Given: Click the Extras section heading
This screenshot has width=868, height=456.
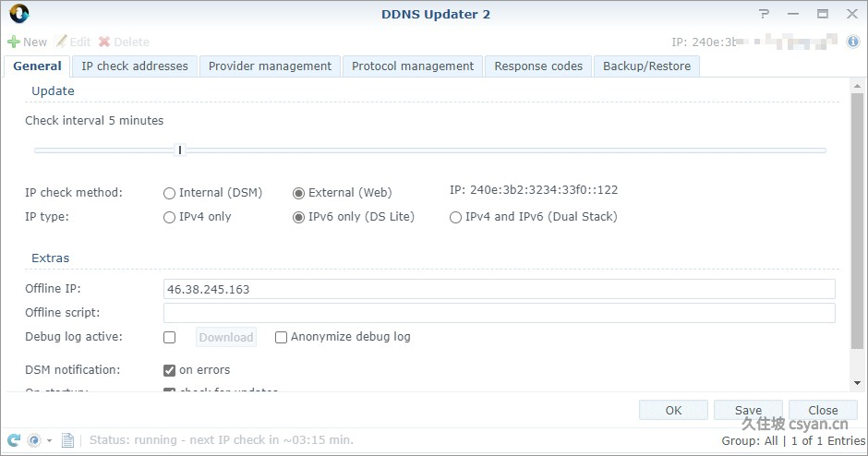Looking at the screenshot, I should (51, 258).
